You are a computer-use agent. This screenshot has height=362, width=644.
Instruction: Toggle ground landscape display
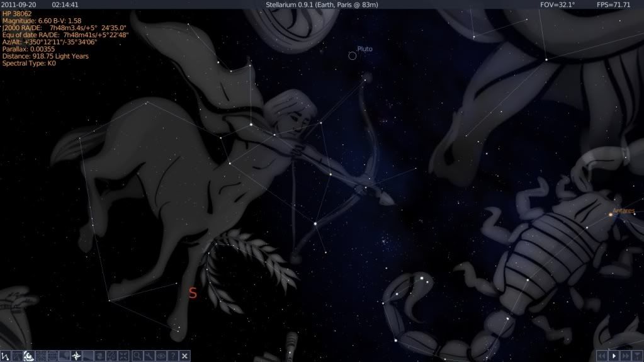[x=64, y=356]
